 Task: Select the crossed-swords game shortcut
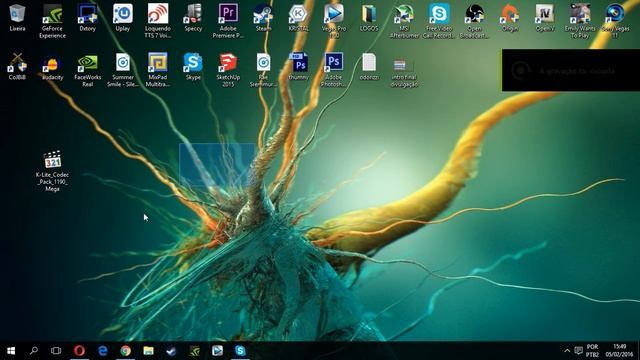click(17, 67)
